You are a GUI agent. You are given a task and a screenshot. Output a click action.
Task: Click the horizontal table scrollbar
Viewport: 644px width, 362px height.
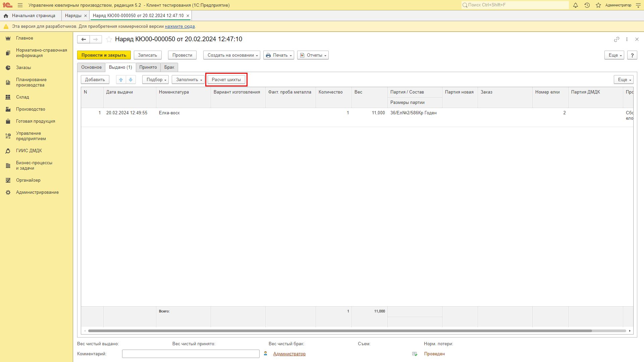click(x=340, y=331)
